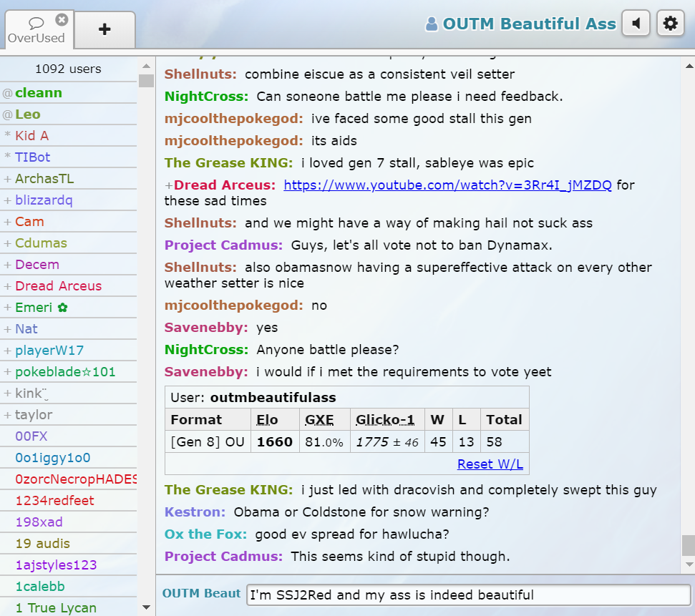
Task: Open the settings gear options
Action: pyautogui.click(x=670, y=24)
